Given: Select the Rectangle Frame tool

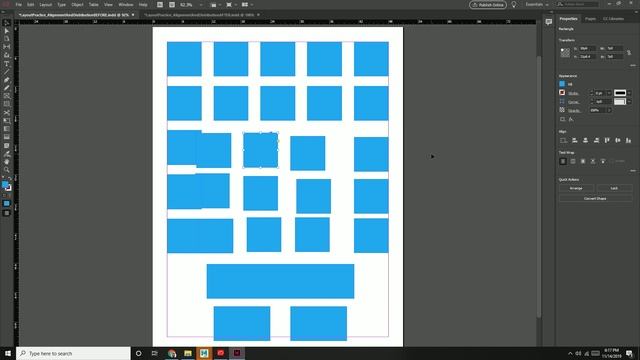Looking at the screenshot, I should tap(7, 96).
